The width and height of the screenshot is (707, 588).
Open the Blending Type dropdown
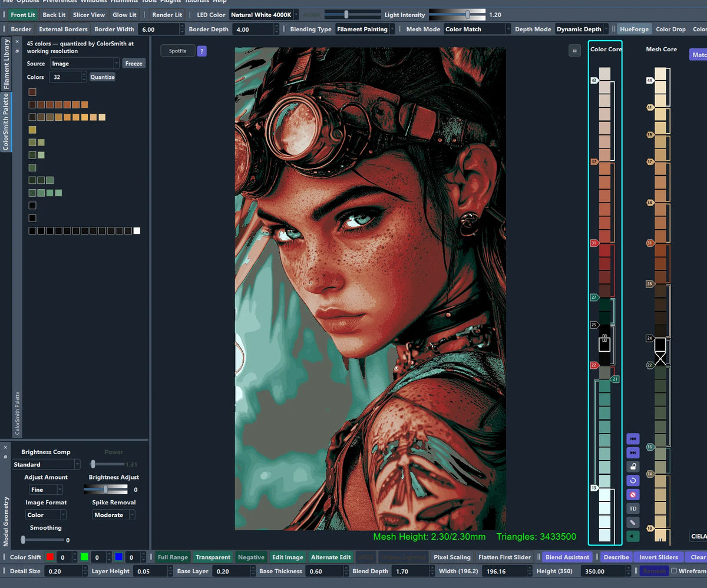pos(365,29)
